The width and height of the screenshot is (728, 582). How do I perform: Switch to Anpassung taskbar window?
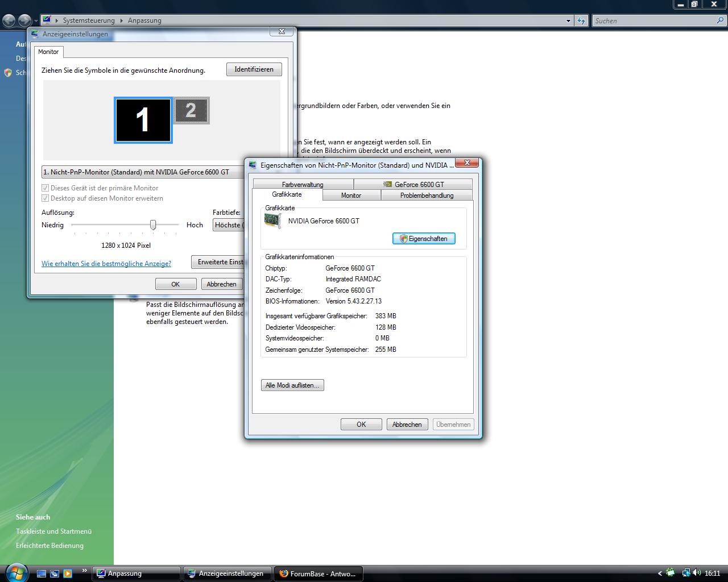click(136, 573)
